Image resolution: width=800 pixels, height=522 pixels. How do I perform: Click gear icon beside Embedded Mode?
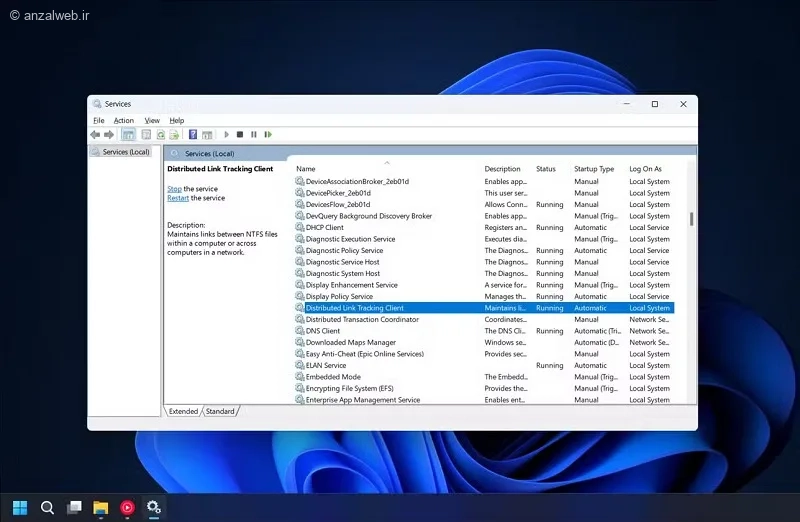click(x=299, y=377)
